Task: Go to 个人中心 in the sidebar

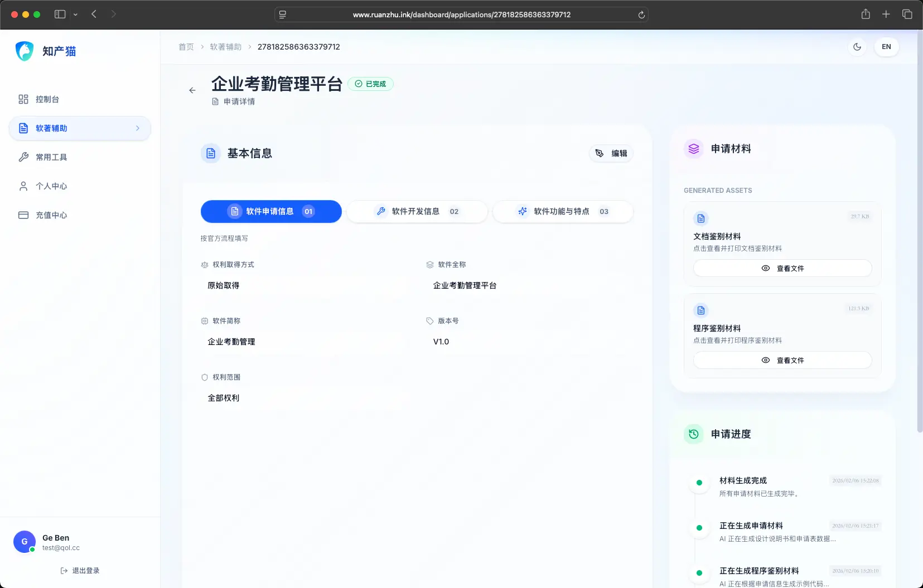Action: [x=51, y=186]
